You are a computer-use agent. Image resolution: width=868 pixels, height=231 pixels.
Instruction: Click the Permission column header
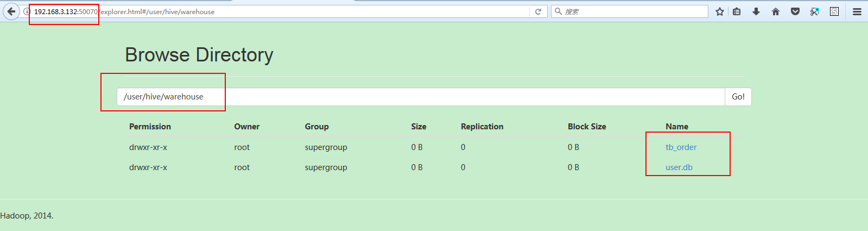(150, 127)
